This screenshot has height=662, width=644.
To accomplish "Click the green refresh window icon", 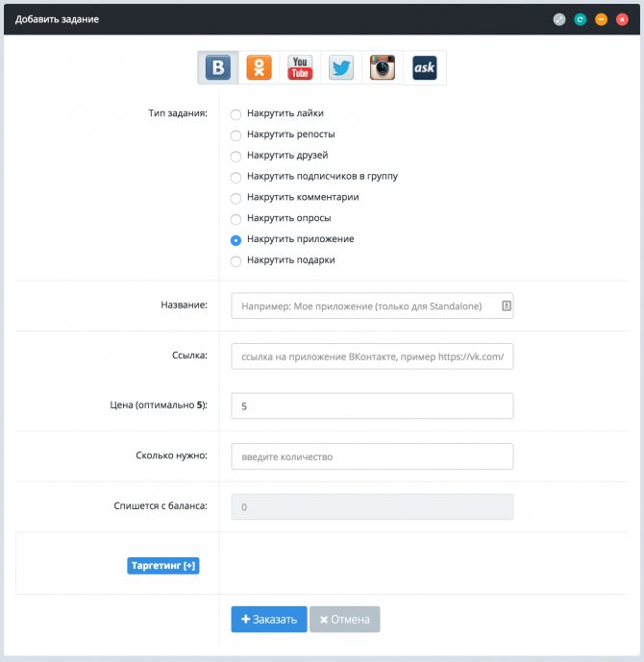I will point(581,19).
